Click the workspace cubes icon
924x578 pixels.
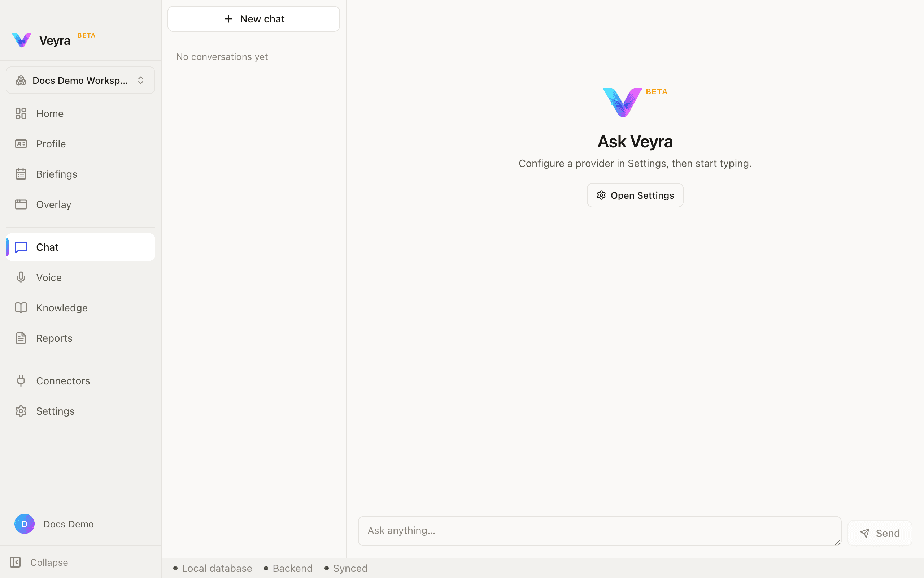coord(21,80)
